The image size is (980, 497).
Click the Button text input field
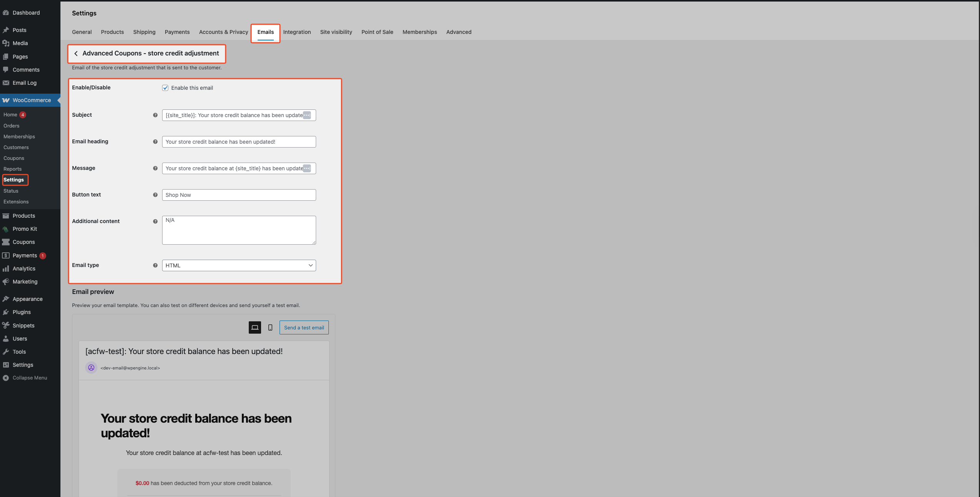click(x=239, y=195)
